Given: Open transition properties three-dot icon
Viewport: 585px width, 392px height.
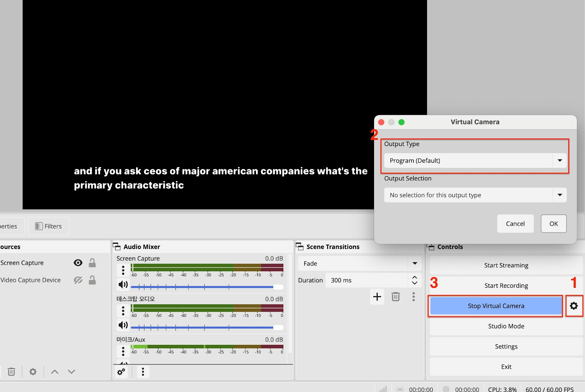Looking at the screenshot, I should (414, 297).
